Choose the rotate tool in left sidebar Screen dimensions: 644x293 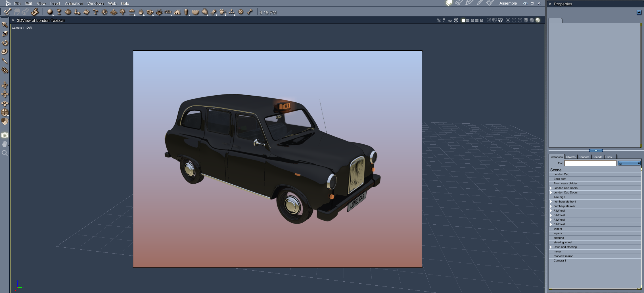5,43
